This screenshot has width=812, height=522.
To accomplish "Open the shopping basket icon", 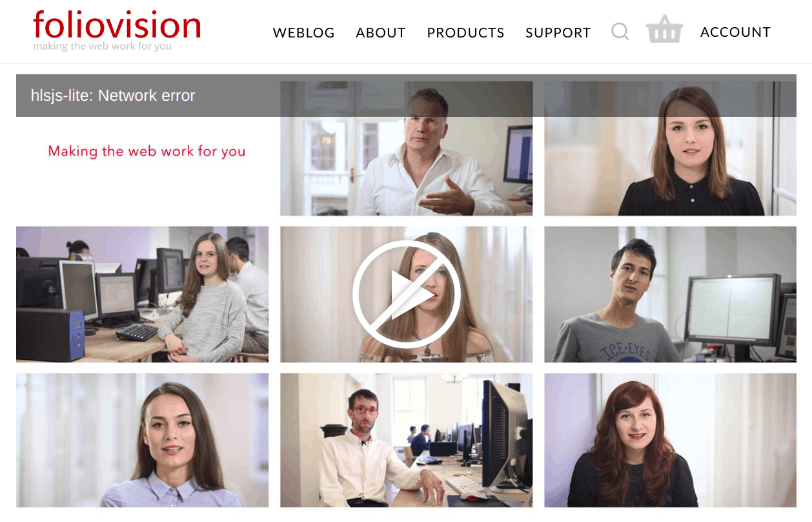I will tap(664, 31).
